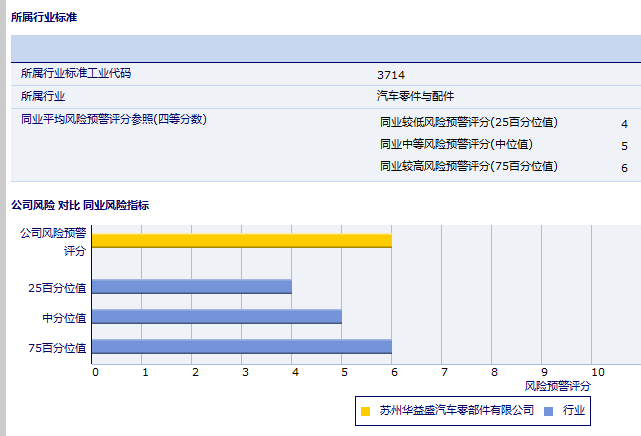Click the yellow legend swatch for 苏州华益盛汽车零部件有限公司
The height and width of the screenshot is (436, 641).
(366, 411)
